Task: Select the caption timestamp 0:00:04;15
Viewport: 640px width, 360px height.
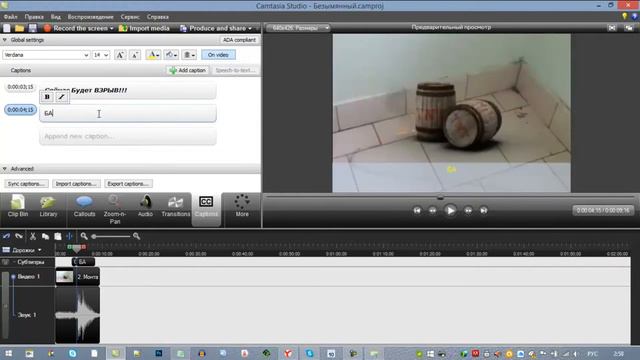Action: tap(20, 110)
